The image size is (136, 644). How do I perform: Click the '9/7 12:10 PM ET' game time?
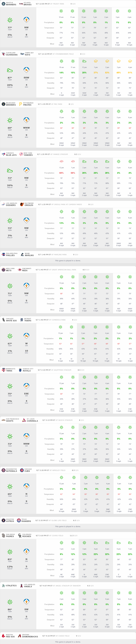(45, 54)
